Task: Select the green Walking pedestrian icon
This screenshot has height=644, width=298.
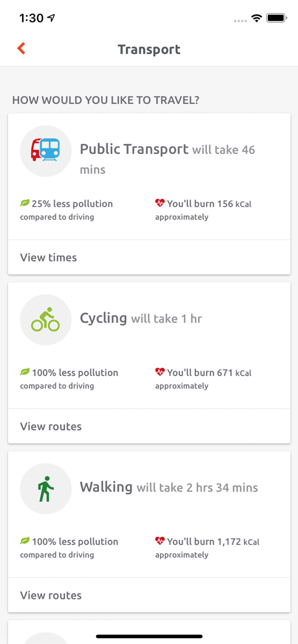Action: point(46,489)
